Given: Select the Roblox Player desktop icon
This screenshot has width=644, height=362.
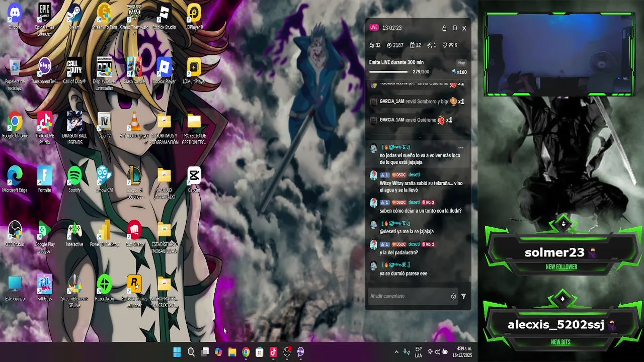Looking at the screenshot, I should coord(164,71).
